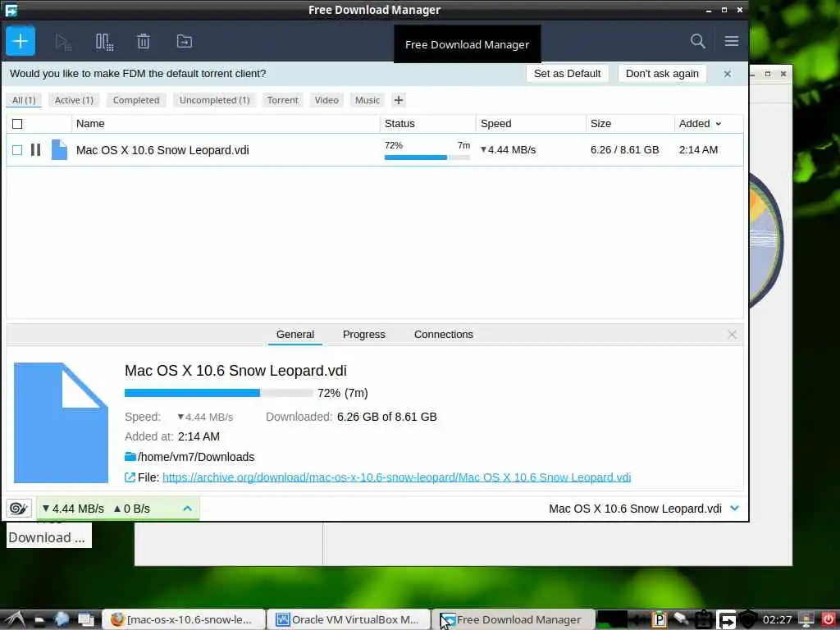Click the shield icon in system tray
Viewport: 840px width, 630px height.
click(x=748, y=620)
